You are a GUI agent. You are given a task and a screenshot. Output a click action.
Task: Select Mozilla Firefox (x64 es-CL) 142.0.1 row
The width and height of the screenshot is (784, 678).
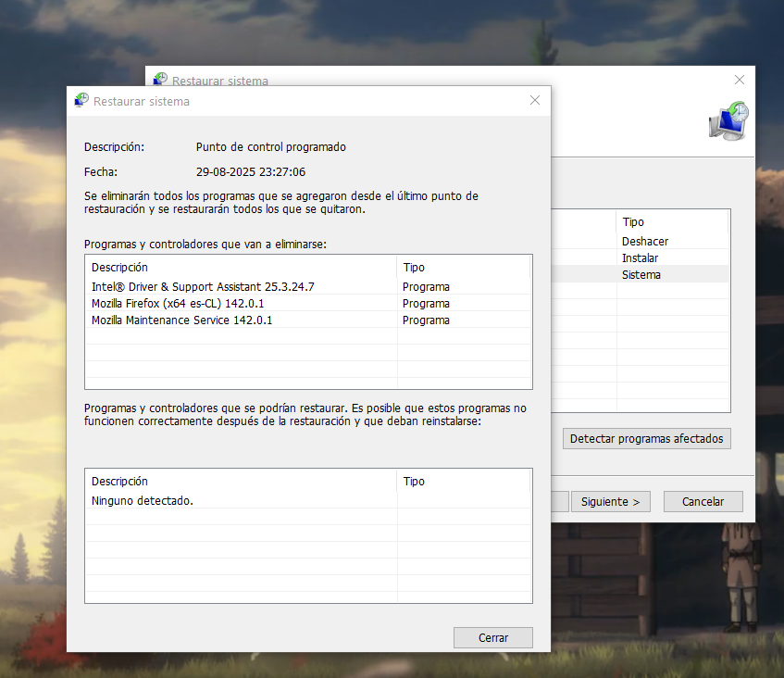pyautogui.click(x=308, y=303)
